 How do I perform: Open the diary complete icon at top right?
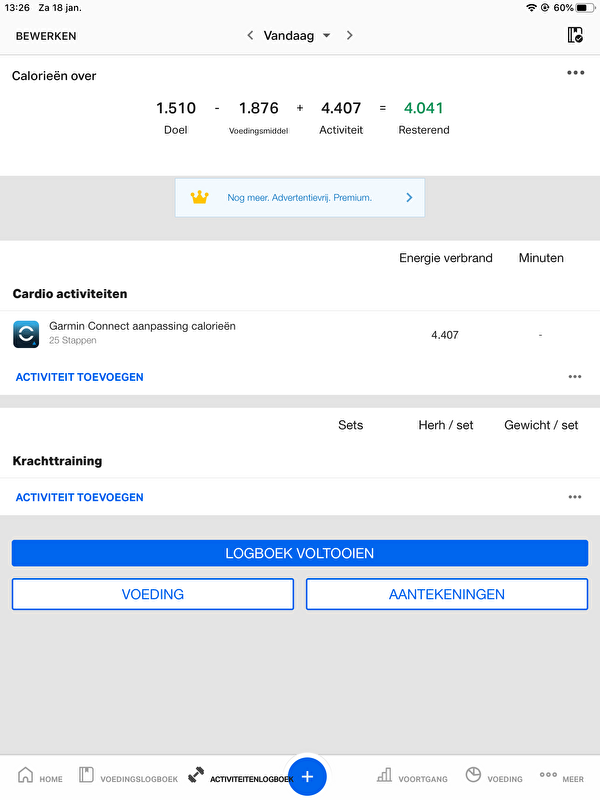click(x=575, y=35)
